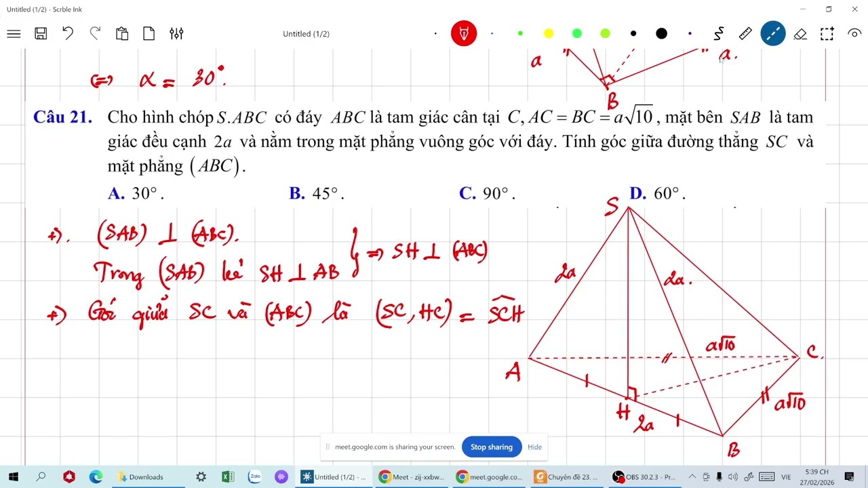Click answer option C. 90°
Image resolution: width=868 pixels, height=488 pixels.
(487, 194)
